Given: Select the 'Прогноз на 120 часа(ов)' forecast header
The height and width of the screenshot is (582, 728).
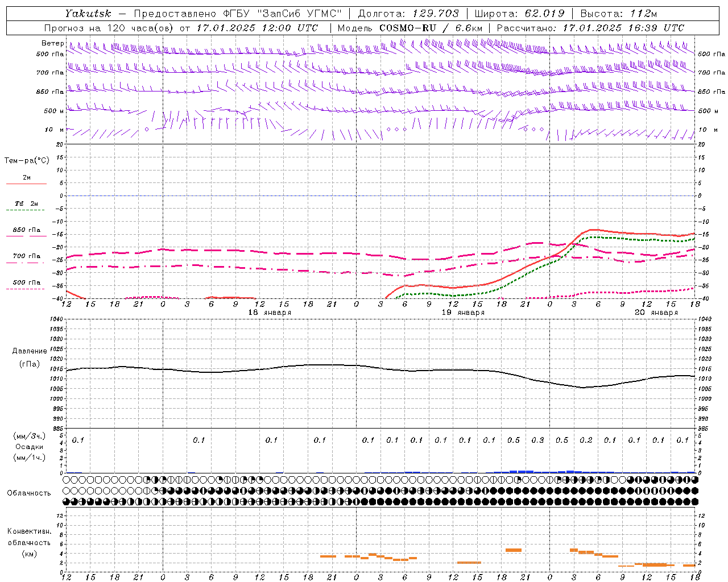Looking at the screenshot, I should tap(109, 28).
